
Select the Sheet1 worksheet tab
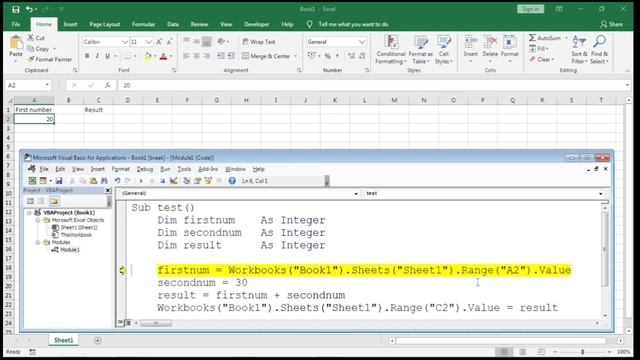pyautogui.click(x=64, y=340)
